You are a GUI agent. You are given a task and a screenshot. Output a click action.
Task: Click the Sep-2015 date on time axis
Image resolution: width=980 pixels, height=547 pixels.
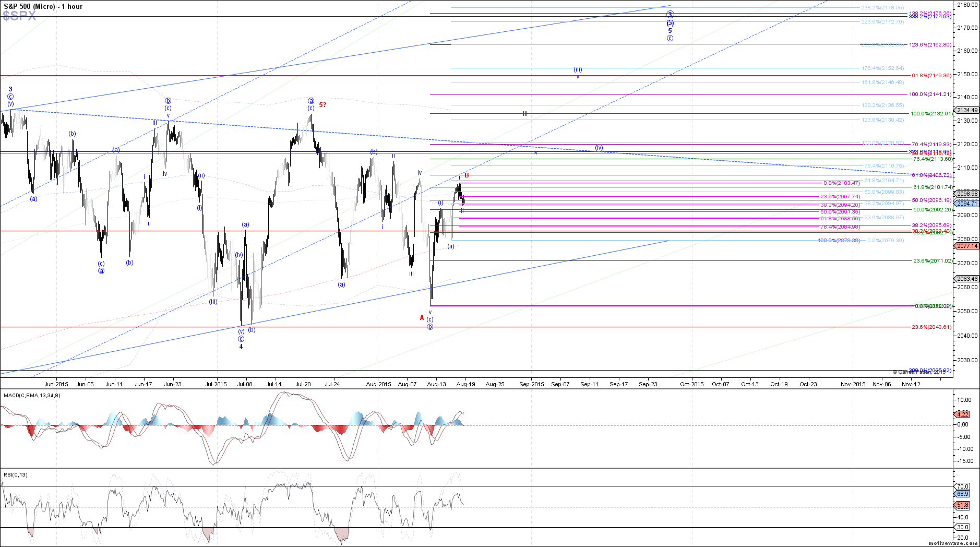click(x=531, y=384)
